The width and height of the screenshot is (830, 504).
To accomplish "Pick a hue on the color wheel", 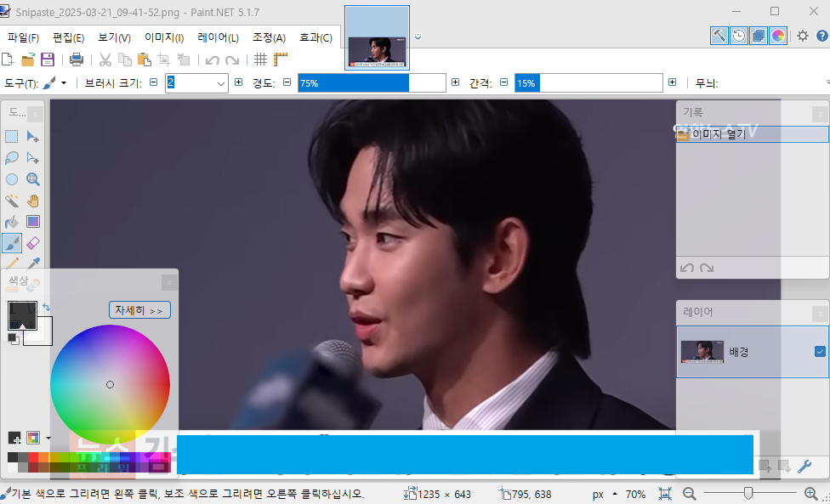I will 110,384.
